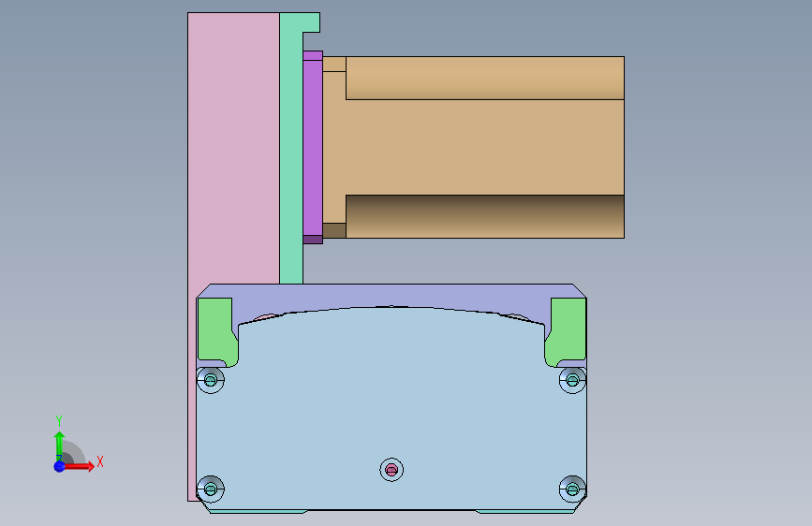This screenshot has width=812, height=526.
Task: Click the green Y axis arrow of the triad
Action: click(59, 446)
